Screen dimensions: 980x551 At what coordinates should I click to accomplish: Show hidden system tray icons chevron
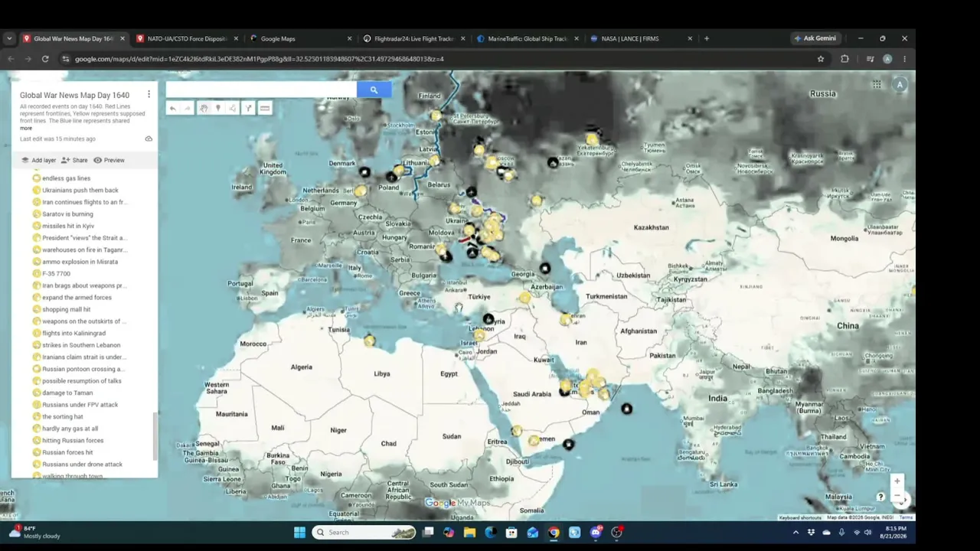click(x=795, y=533)
